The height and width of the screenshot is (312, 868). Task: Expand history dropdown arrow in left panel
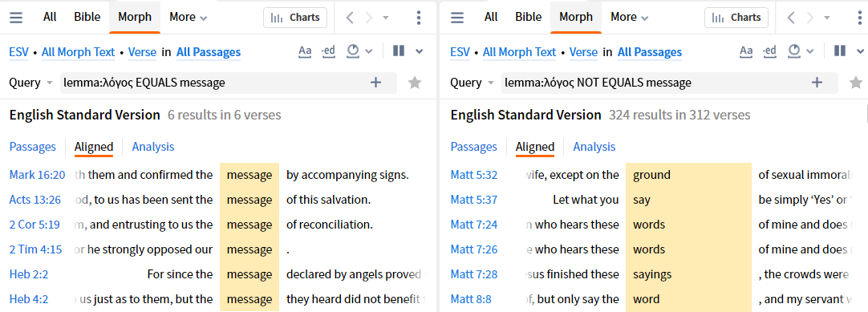pyautogui.click(x=386, y=18)
